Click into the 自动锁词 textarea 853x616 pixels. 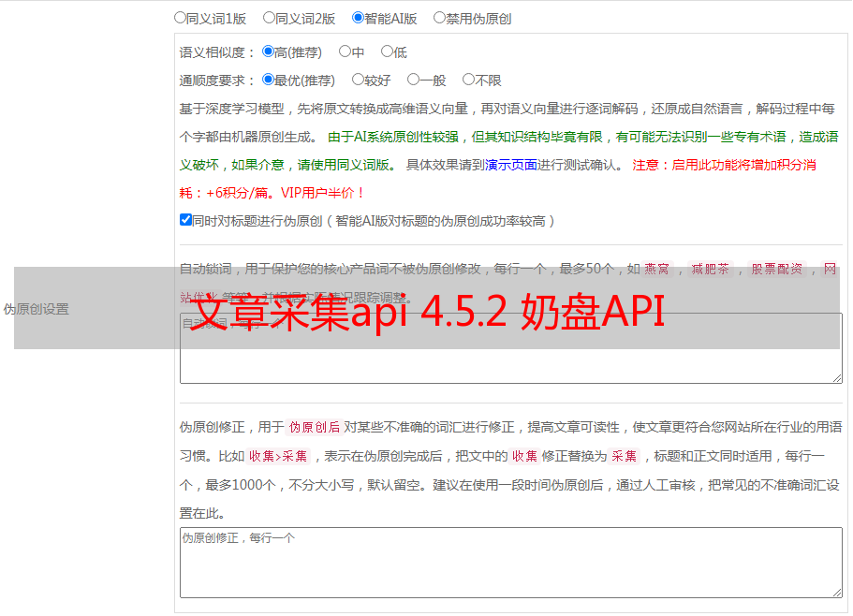point(511,348)
